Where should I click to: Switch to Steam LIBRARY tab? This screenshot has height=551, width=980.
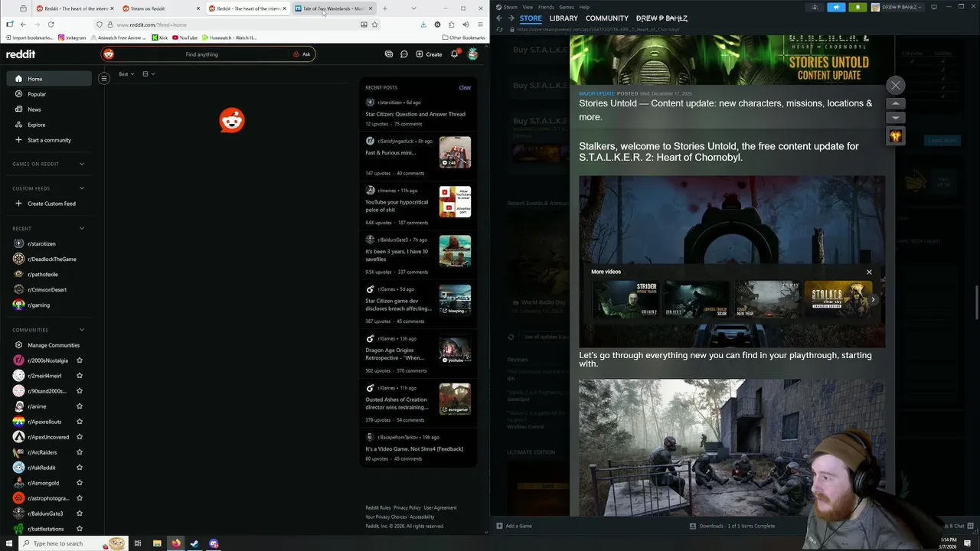point(563,18)
